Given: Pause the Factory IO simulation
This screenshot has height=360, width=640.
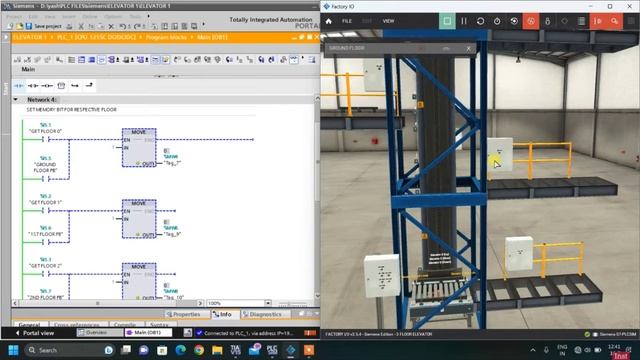Looking at the screenshot, I should [464, 21].
